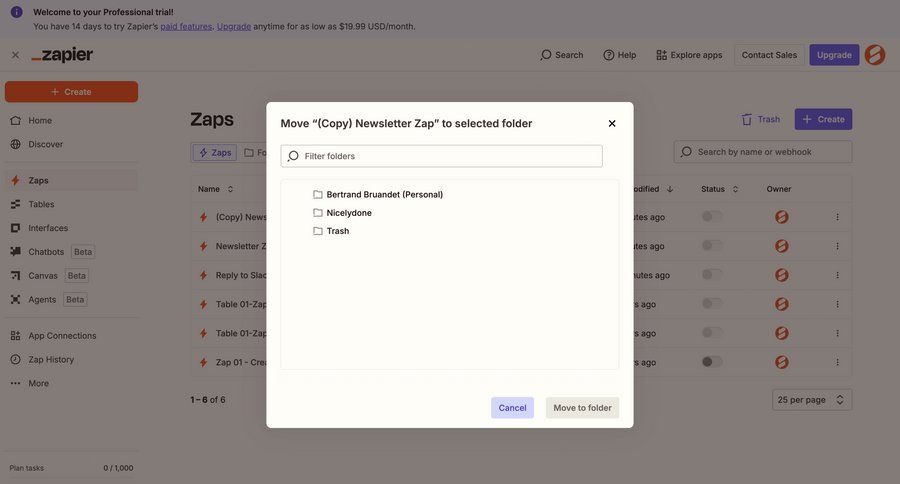This screenshot has width=900, height=484.
Task: Sort by the Name column
Action: coord(215,189)
